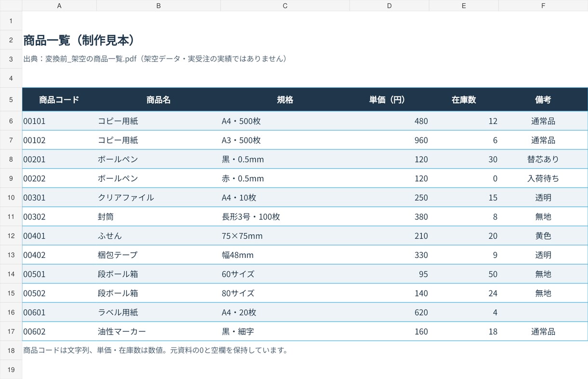
Task: Select product code cell 00201
Action: point(59,159)
